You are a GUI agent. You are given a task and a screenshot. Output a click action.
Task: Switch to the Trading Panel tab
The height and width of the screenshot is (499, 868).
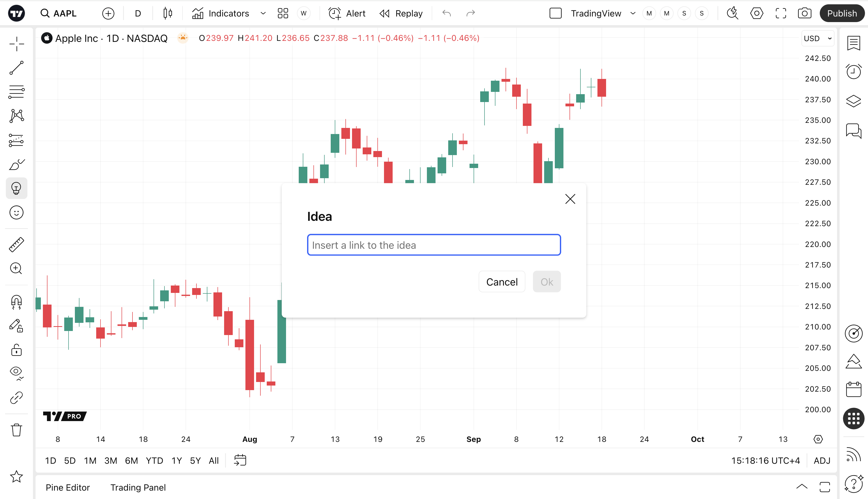(138, 487)
